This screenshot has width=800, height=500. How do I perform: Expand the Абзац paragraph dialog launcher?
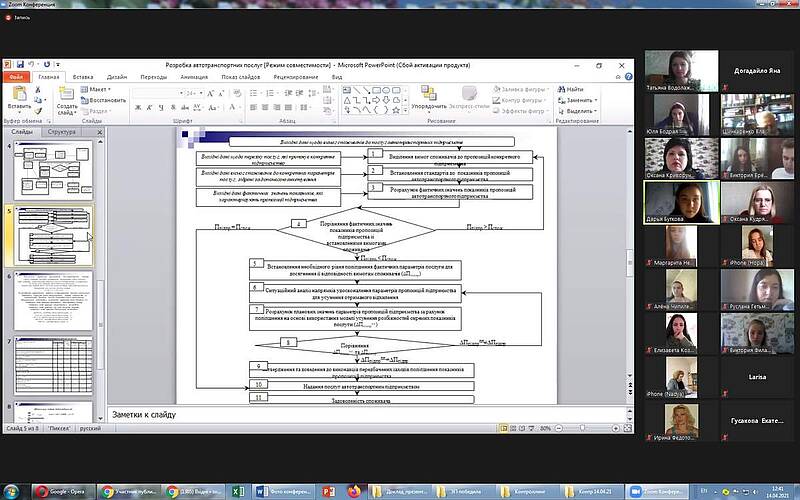335,121
